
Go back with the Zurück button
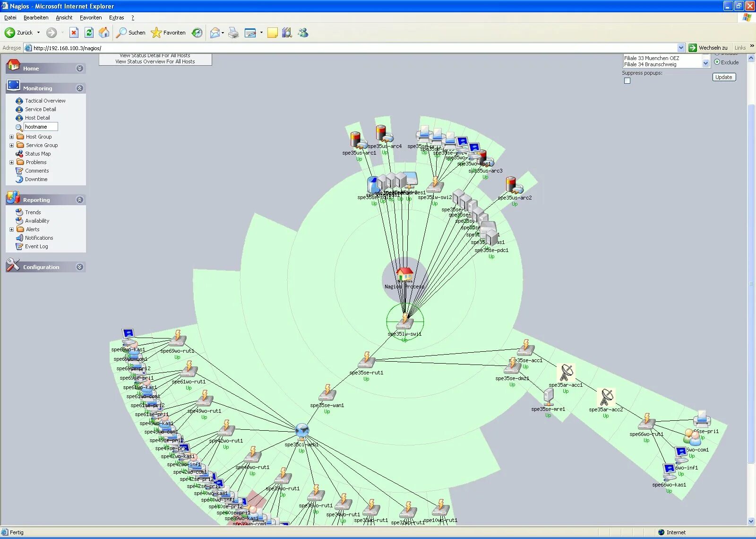19,33
